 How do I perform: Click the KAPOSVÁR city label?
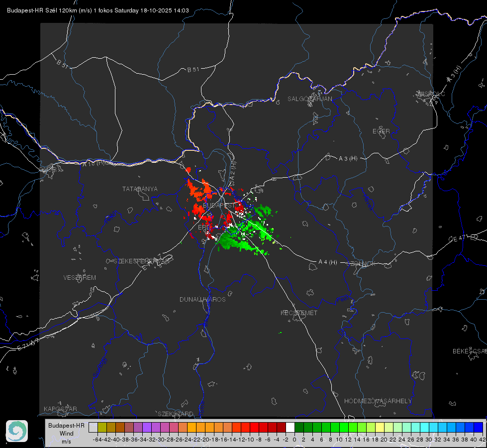[60, 409]
